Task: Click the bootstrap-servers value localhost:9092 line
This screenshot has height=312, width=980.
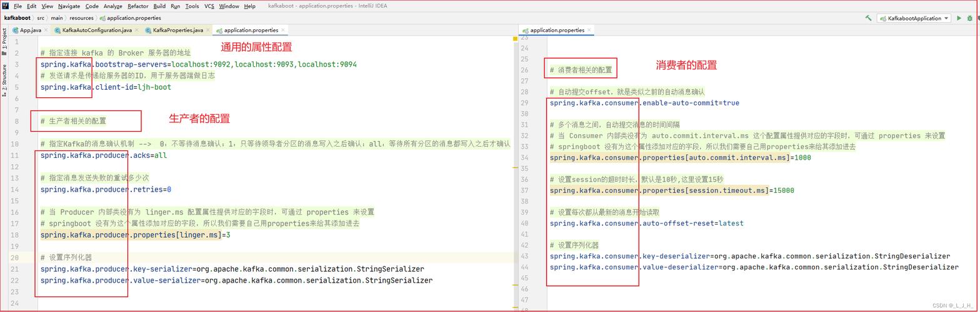Action: coord(199,64)
